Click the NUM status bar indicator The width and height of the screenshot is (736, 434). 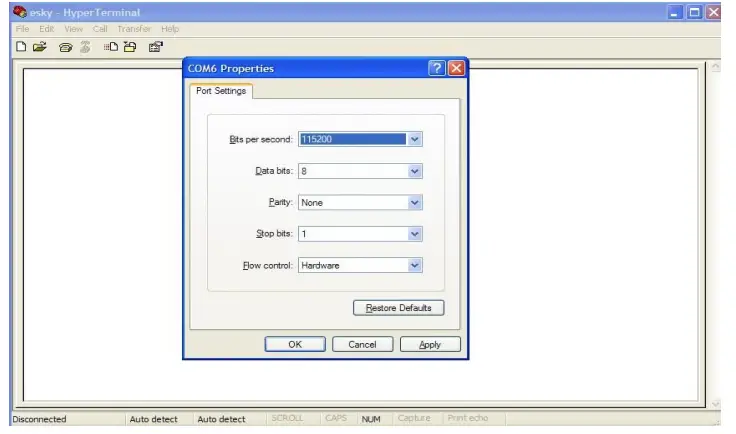click(x=371, y=419)
